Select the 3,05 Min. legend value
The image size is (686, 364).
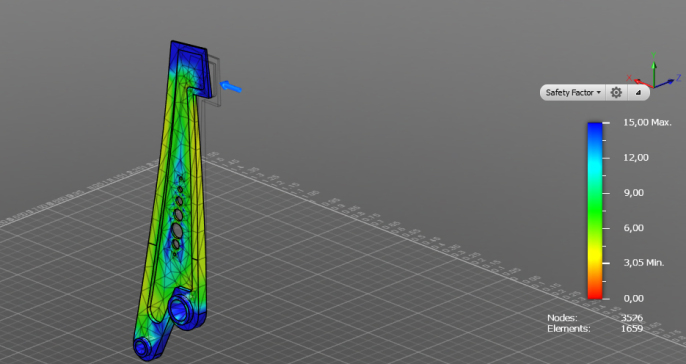coord(644,263)
